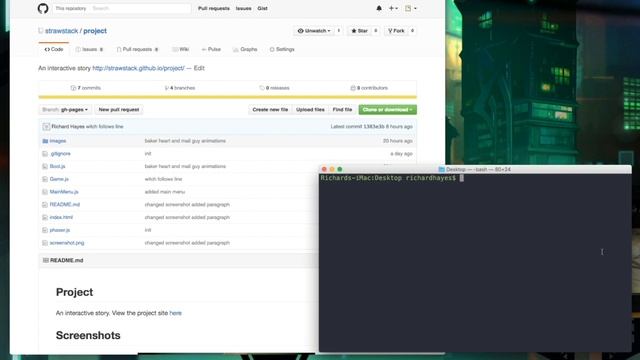Click the fork count beside Fork
640x360 pixels.
click(x=412, y=31)
